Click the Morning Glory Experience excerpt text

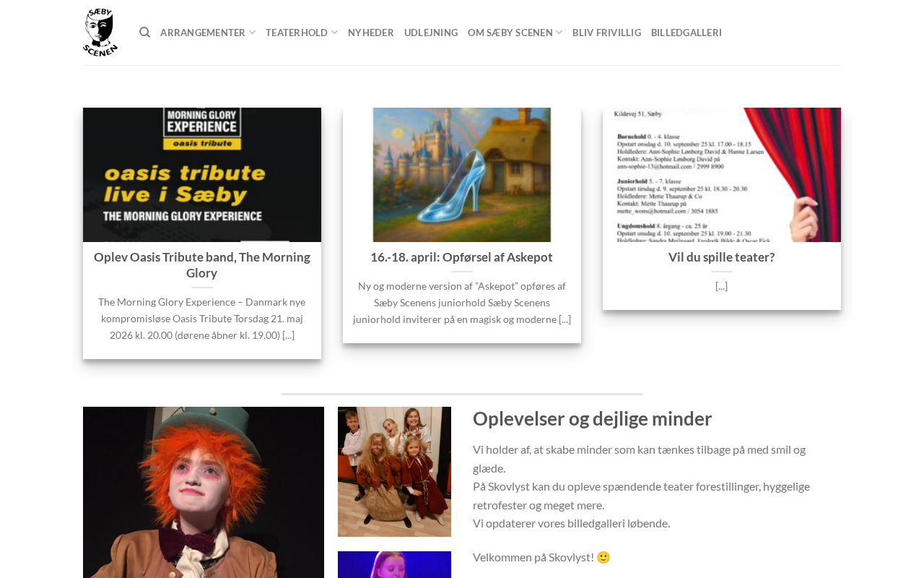(202, 319)
